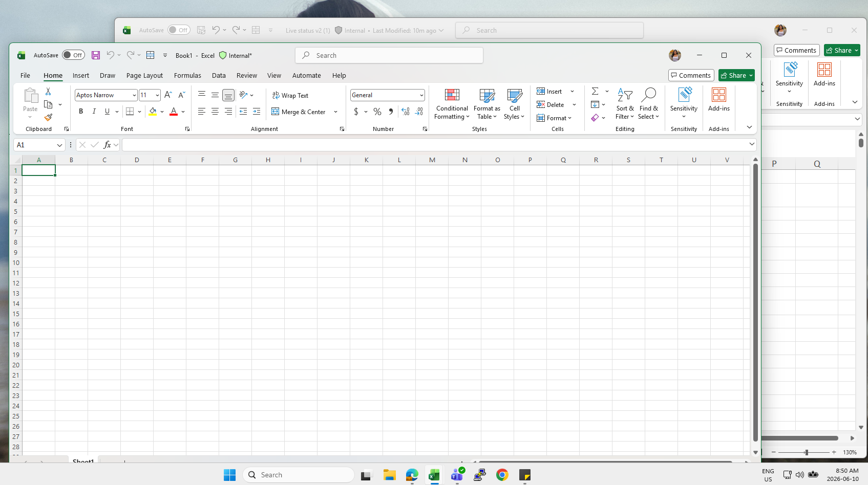Open the Sort & Filter button
The image size is (868, 485).
click(x=625, y=104)
